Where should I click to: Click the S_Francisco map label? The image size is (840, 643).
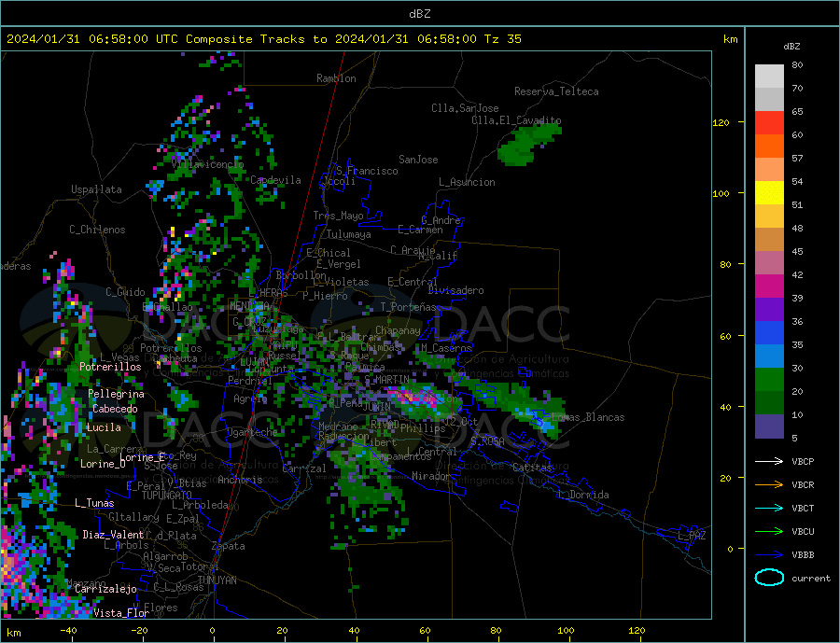[x=367, y=171]
